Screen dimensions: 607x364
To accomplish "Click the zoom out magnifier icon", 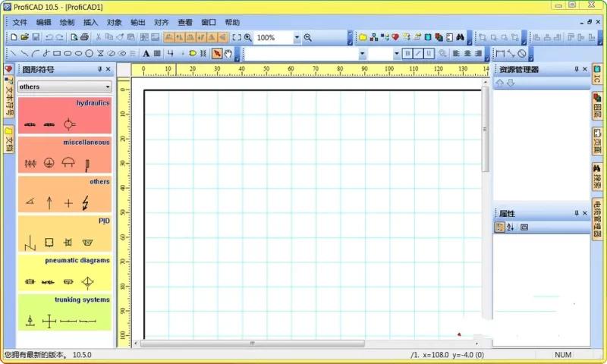I will point(308,37).
